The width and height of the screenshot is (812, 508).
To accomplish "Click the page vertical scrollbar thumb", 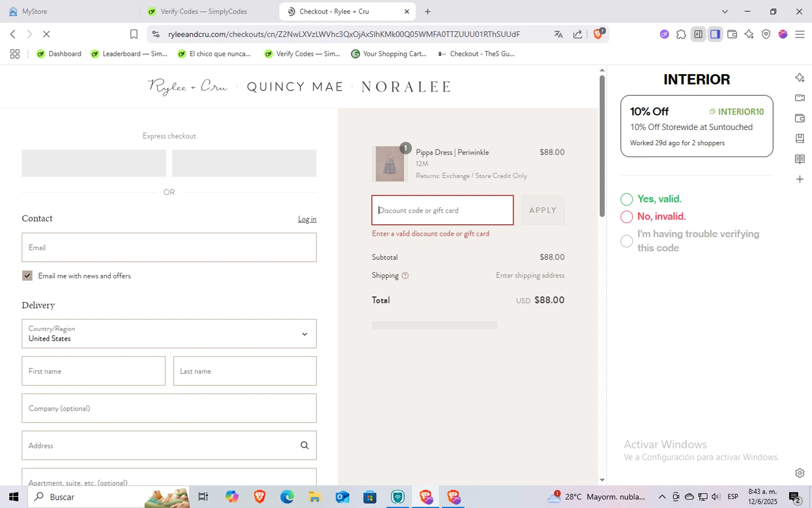I will (x=602, y=146).
